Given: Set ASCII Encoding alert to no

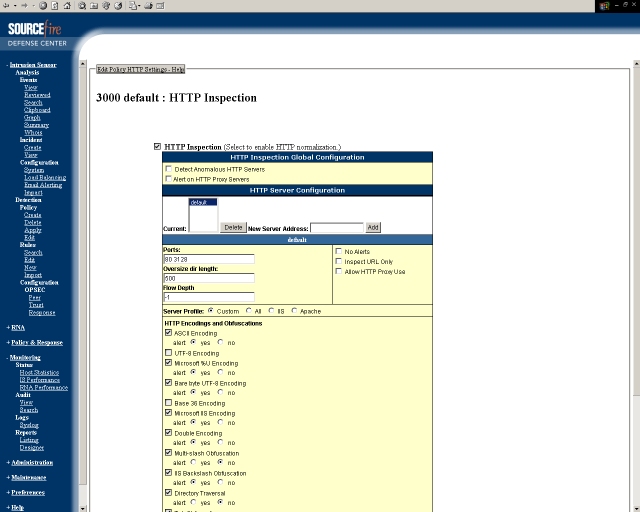Looking at the screenshot, I should coord(220,342).
